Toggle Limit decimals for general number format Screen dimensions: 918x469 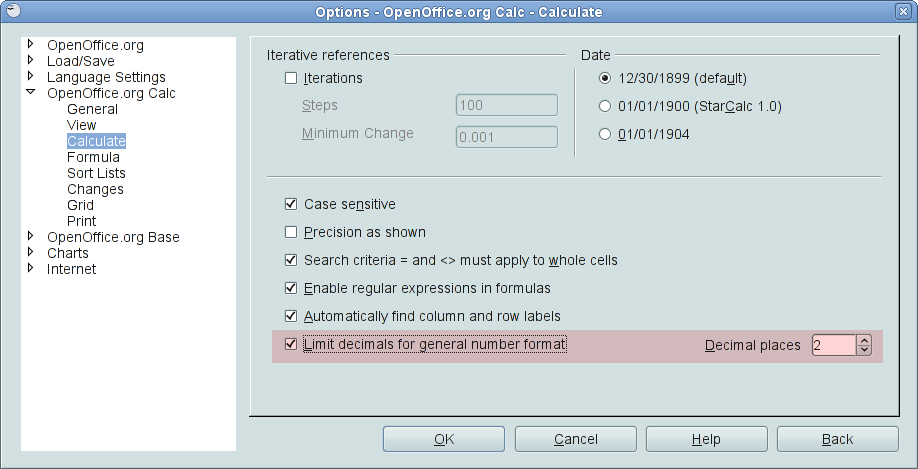tap(291, 344)
